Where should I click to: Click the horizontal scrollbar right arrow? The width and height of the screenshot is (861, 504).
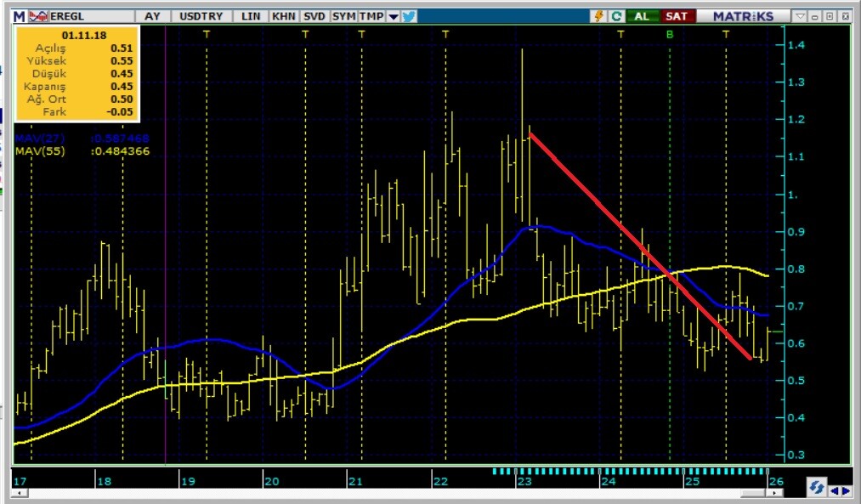pyautogui.click(x=846, y=490)
